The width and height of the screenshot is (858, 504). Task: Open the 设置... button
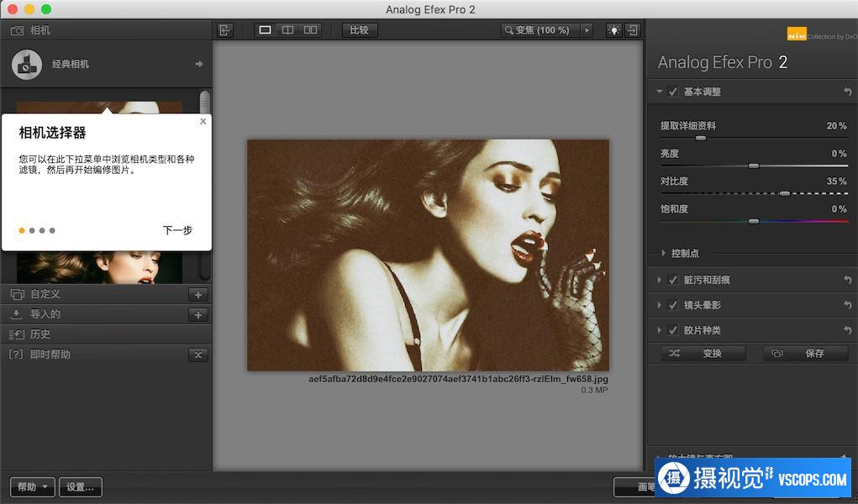tap(81, 486)
